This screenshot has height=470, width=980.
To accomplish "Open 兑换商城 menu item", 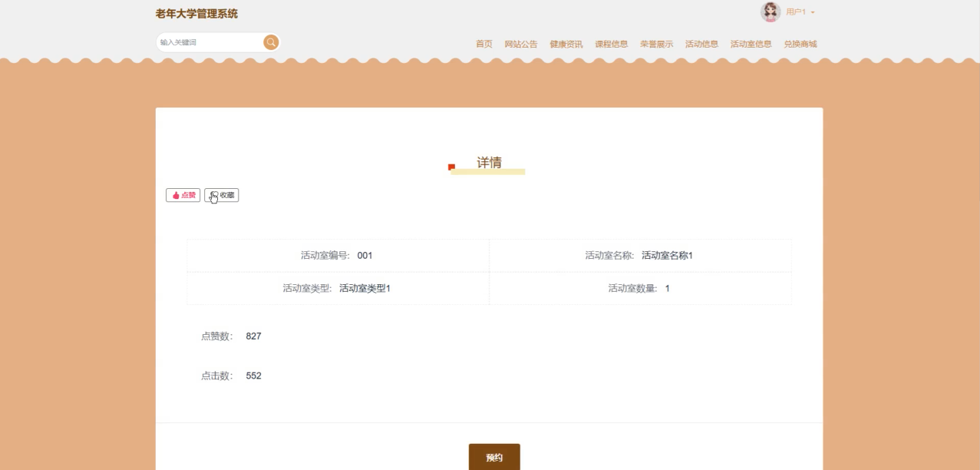I will coord(800,44).
